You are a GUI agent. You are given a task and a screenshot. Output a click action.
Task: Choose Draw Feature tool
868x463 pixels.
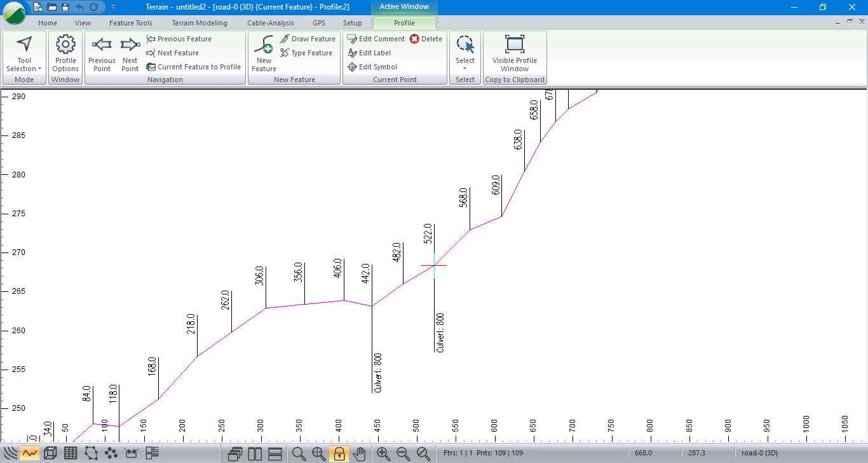point(308,39)
